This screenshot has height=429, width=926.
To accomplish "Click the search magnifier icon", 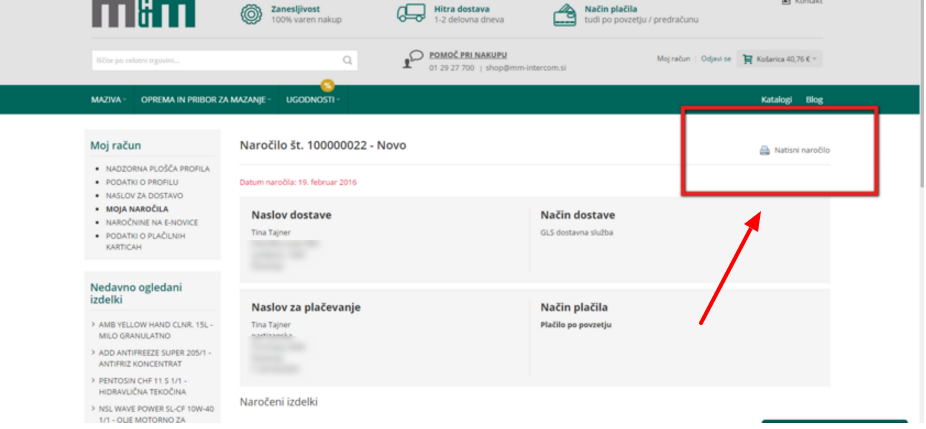I will pos(347,61).
